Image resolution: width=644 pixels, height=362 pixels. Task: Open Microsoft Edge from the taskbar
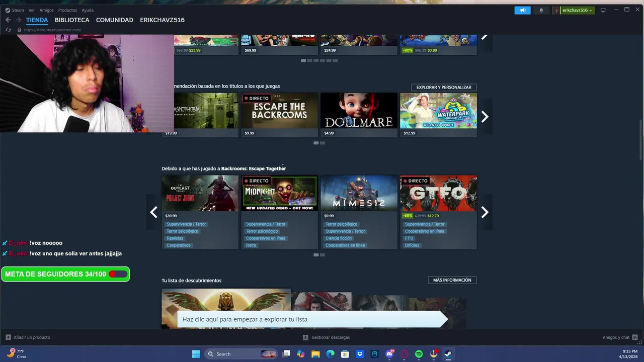330,354
